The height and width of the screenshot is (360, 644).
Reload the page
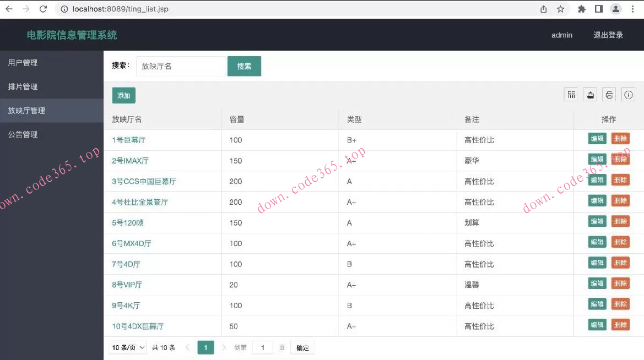click(43, 9)
